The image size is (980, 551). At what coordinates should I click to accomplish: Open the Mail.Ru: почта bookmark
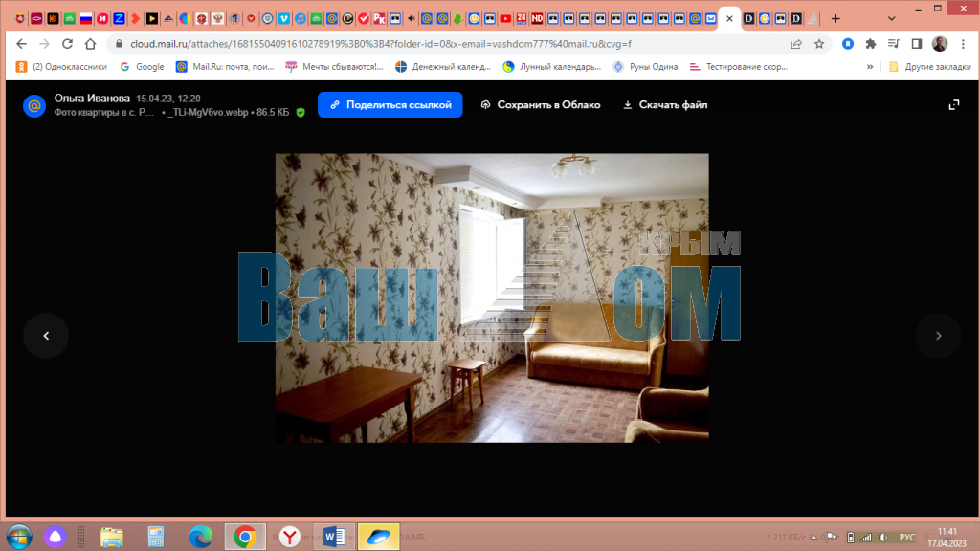[x=225, y=67]
